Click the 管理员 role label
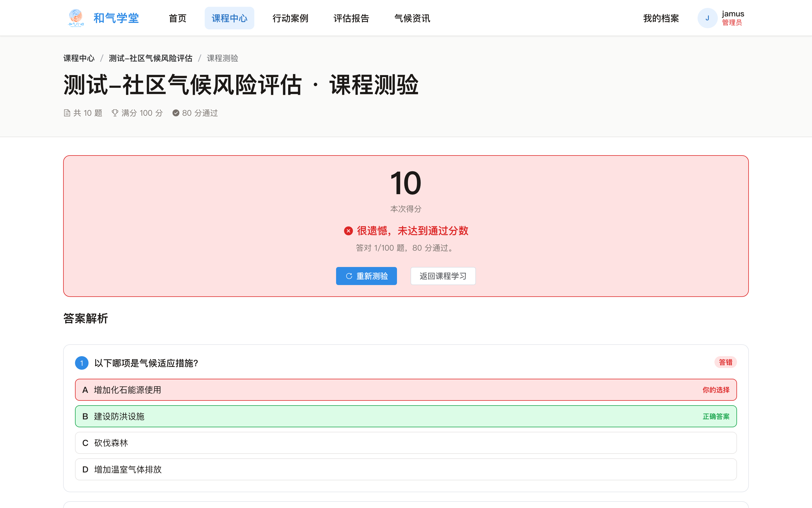The image size is (812, 508). pos(732,23)
